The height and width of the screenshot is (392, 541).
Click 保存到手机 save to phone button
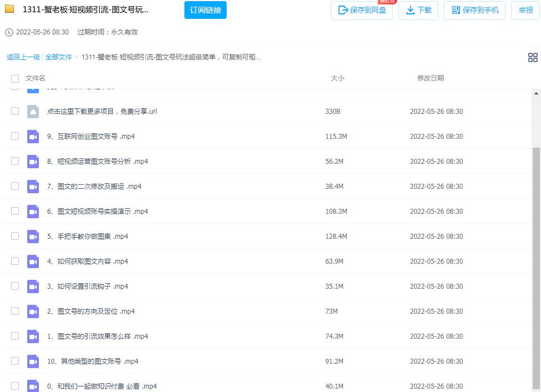coord(474,11)
